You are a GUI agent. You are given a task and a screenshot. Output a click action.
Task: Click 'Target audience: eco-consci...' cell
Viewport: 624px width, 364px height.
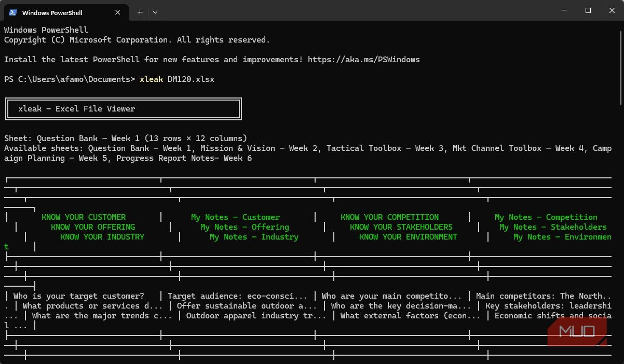coord(237,296)
